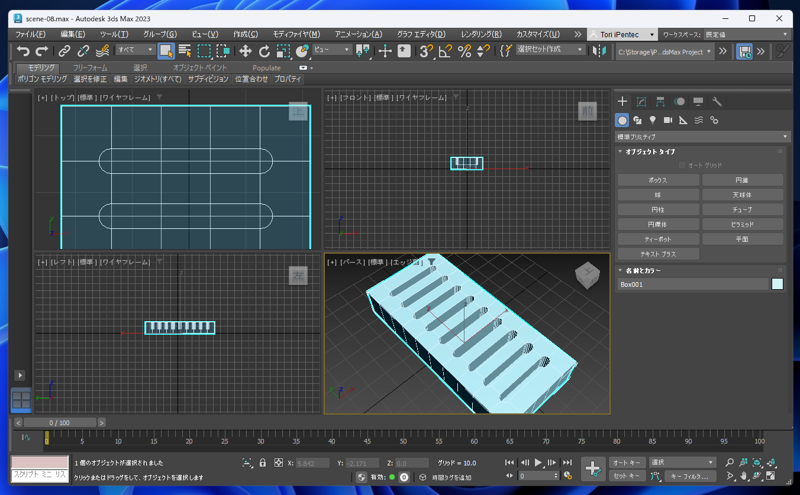Open the Tori iPentec user account dropdown
800x495 pixels.
pos(622,35)
